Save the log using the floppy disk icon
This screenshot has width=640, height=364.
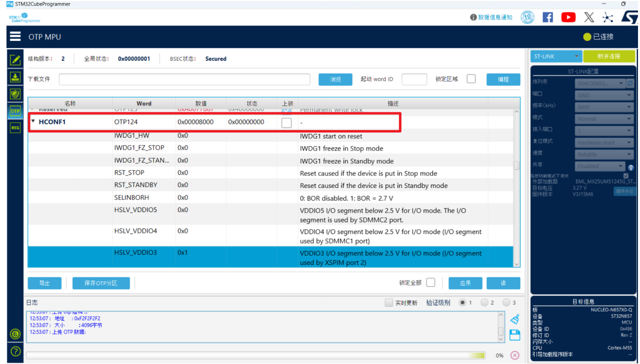click(515, 335)
